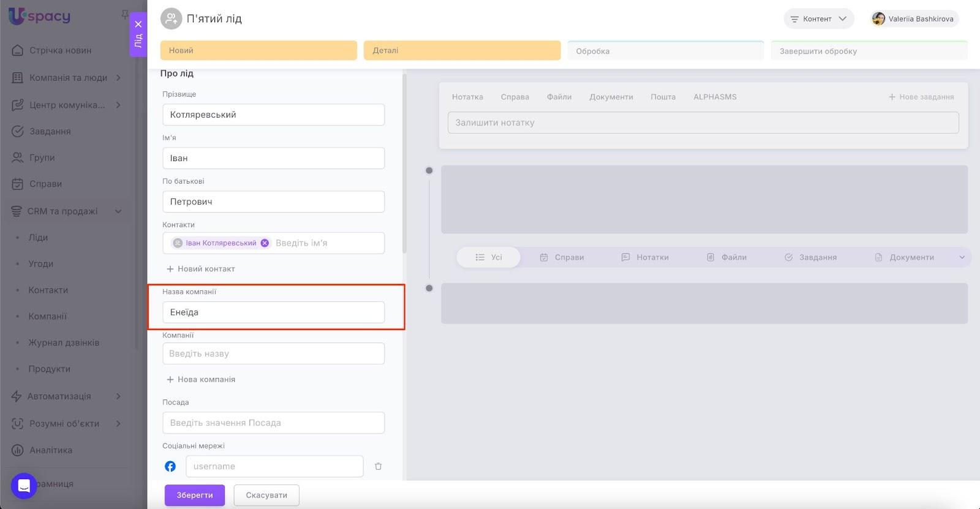Delete the Facebook social network row

click(x=378, y=467)
